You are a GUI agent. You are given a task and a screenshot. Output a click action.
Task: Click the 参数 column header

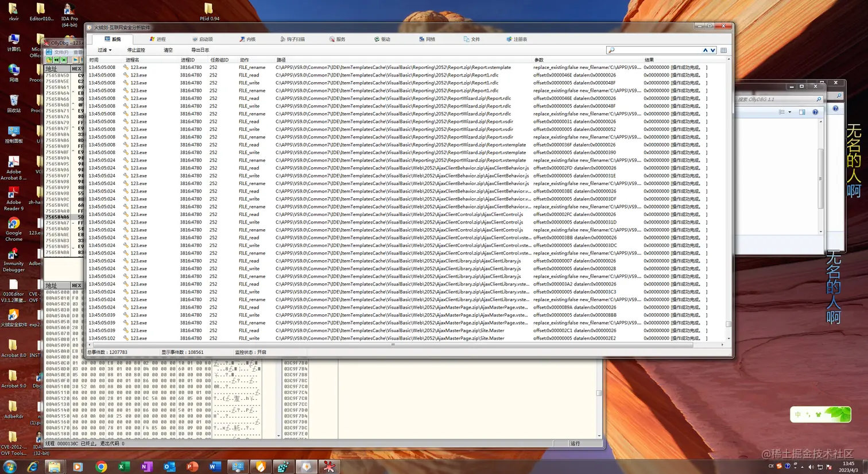tap(538, 60)
